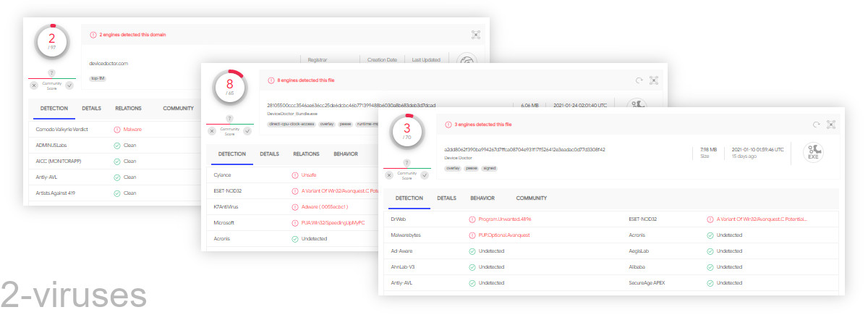
Task: Click the 2/97 detection score gauge
Action: (52, 43)
